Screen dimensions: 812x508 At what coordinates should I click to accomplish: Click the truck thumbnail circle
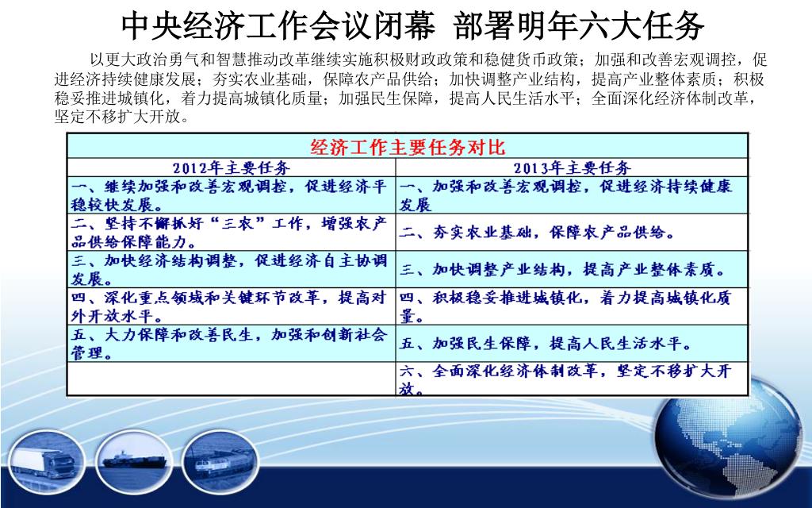pos(47,463)
